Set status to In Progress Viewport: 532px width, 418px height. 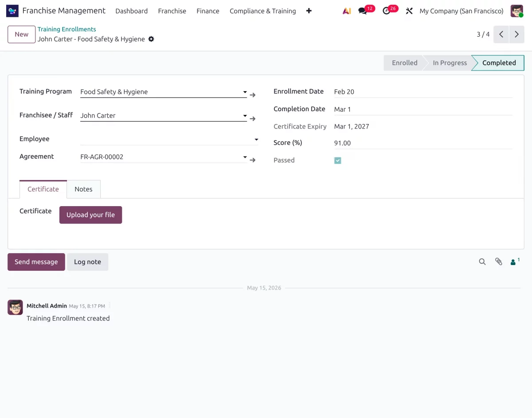pos(449,63)
